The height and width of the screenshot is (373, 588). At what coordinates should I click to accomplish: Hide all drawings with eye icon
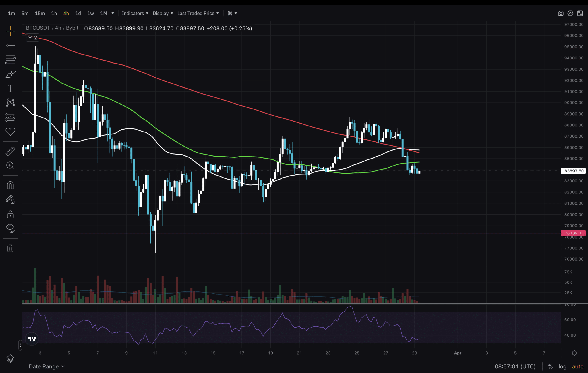10,228
